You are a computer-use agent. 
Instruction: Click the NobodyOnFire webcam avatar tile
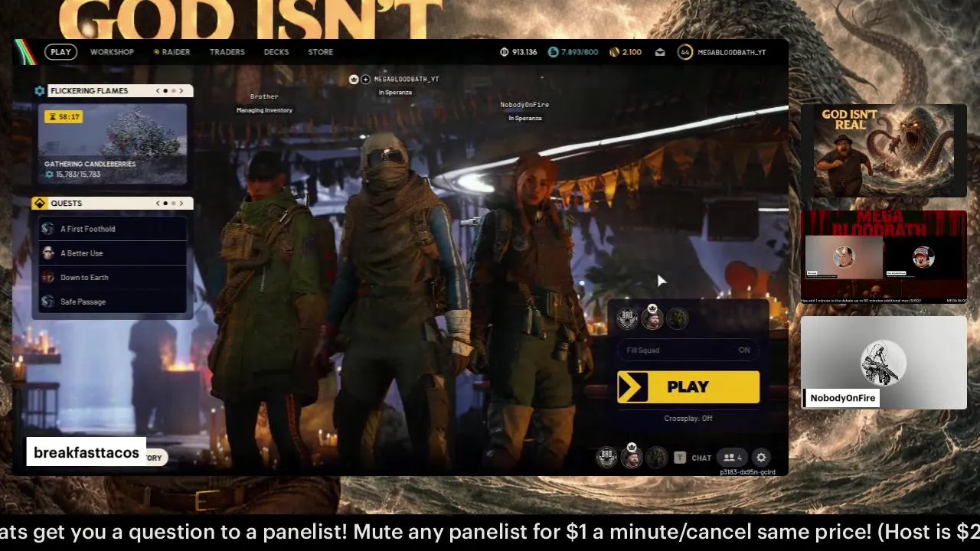884,363
